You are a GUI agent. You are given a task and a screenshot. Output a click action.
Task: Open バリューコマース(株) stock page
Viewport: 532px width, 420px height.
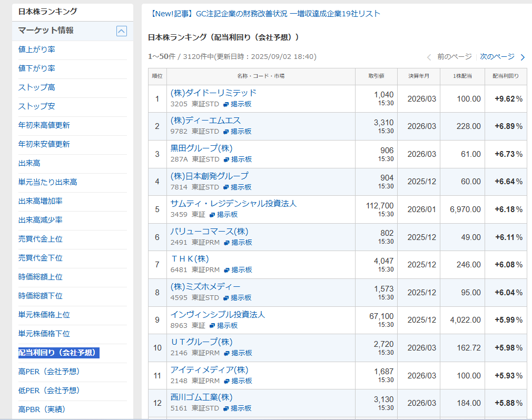coord(209,232)
